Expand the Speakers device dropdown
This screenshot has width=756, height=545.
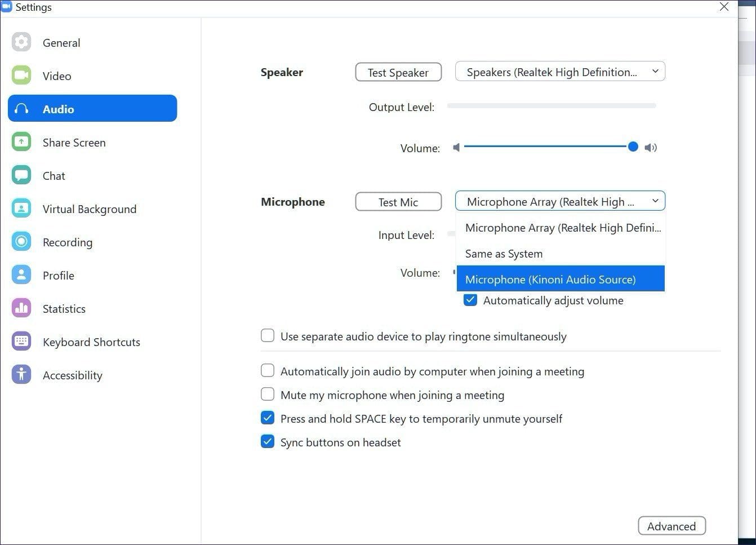[560, 72]
